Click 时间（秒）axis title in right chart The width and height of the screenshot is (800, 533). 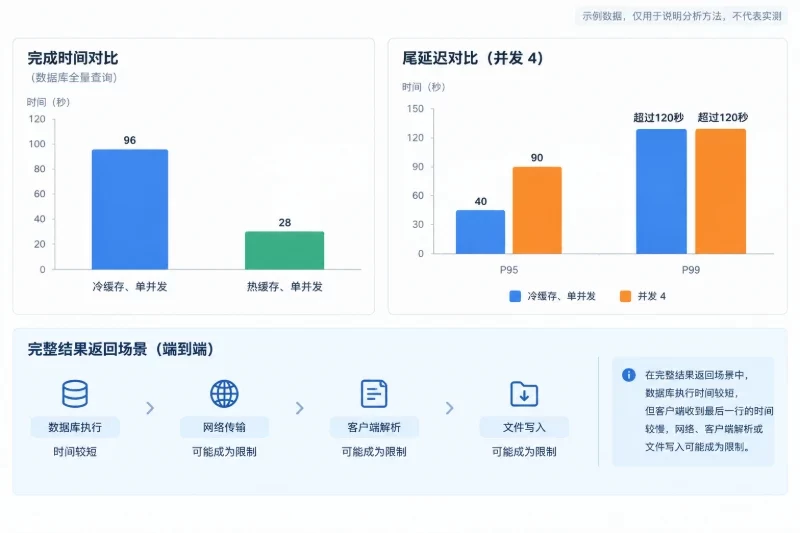423,87
